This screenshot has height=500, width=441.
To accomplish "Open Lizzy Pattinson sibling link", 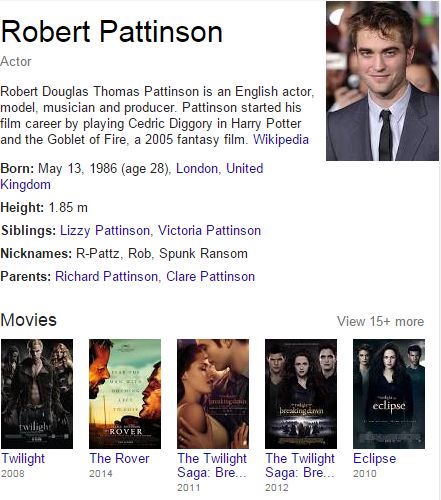I will click(x=105, y=230).
